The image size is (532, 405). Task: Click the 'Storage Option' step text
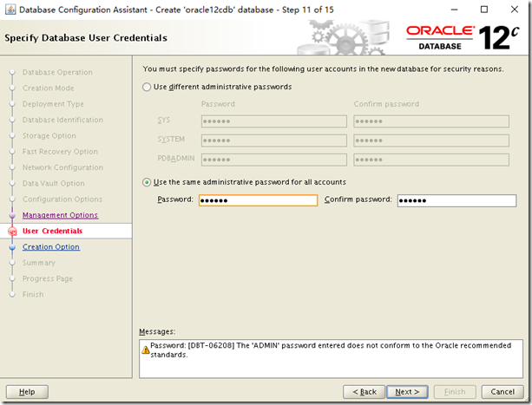pos(49,136)
